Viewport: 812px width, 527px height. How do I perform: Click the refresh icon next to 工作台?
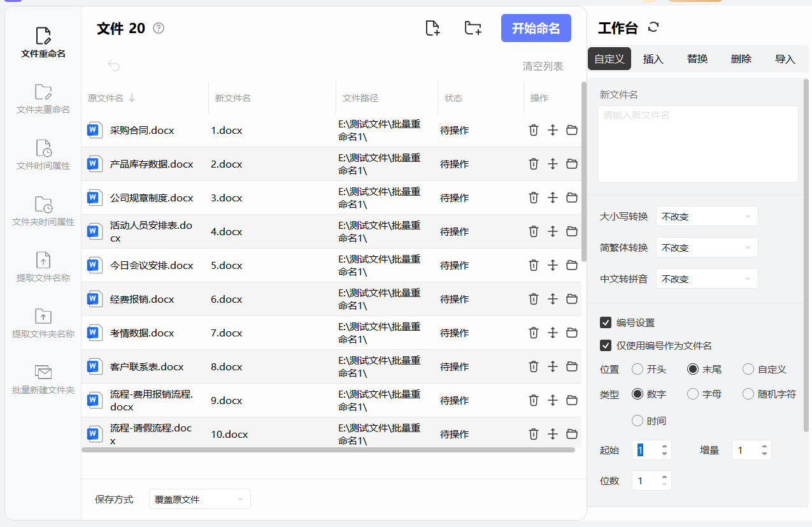point(653,27)
